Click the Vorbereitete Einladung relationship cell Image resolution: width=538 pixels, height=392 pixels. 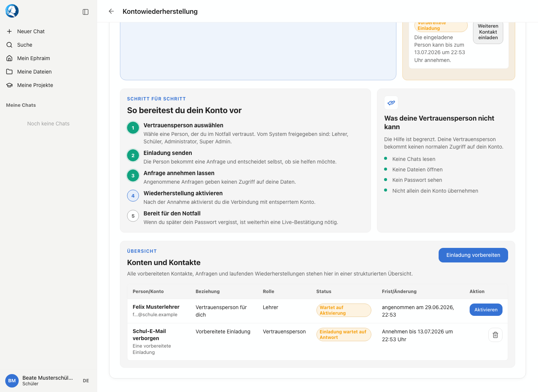click(x=223, y=332)
